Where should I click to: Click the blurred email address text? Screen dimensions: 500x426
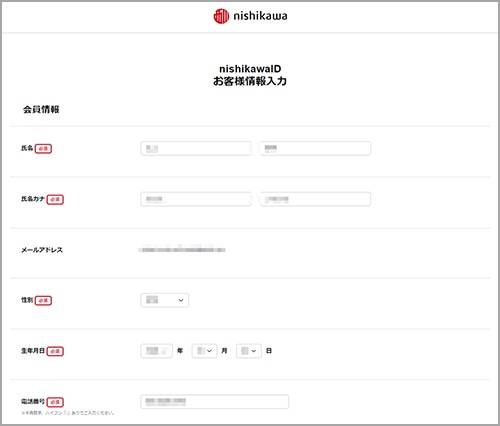pos(182,250)
